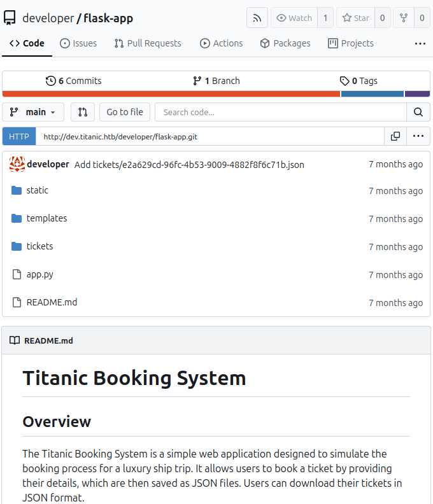Screen dimensions: 433x504
Task: Watch this repository
Action: pos(294,18)
